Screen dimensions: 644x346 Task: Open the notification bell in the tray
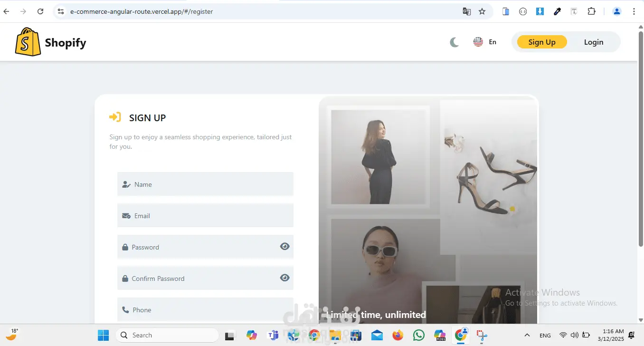pyautogui.click(x=632, y=335)
